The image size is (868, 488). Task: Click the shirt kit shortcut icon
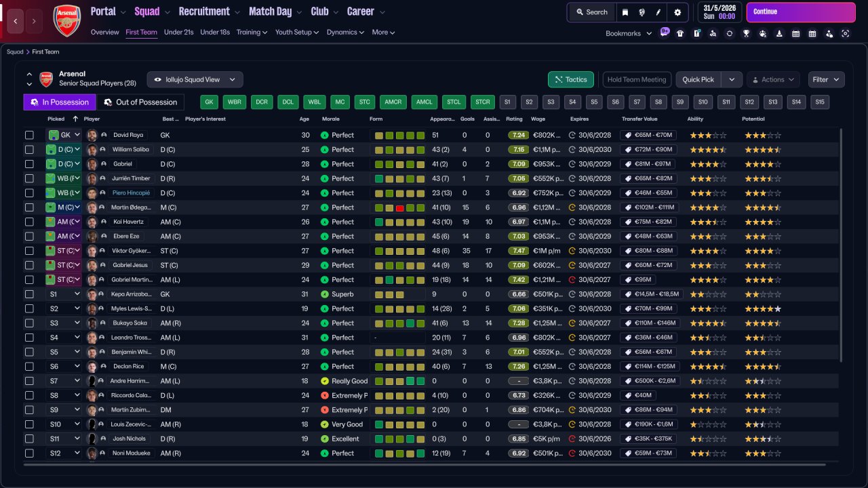pos(680,33)
